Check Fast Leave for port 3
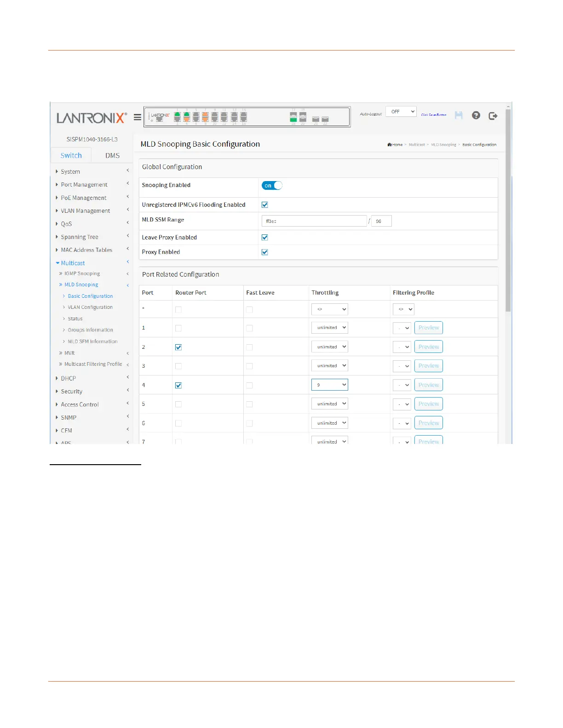 click(249, 366)
